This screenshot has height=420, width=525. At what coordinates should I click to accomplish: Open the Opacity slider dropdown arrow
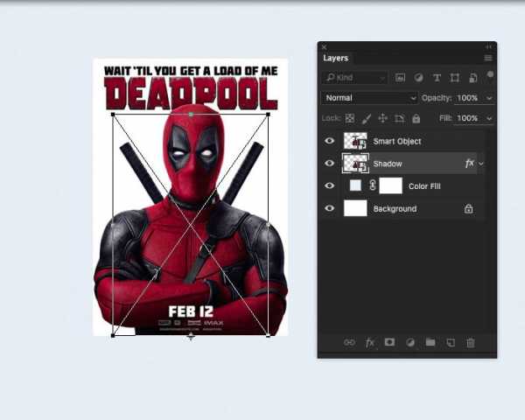[488, 98]
